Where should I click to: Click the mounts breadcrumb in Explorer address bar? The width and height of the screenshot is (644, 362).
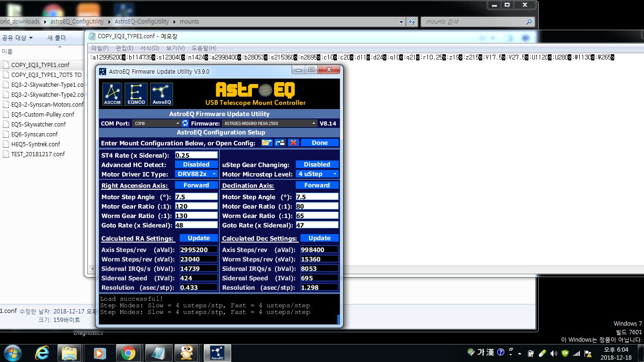(189, 22)
